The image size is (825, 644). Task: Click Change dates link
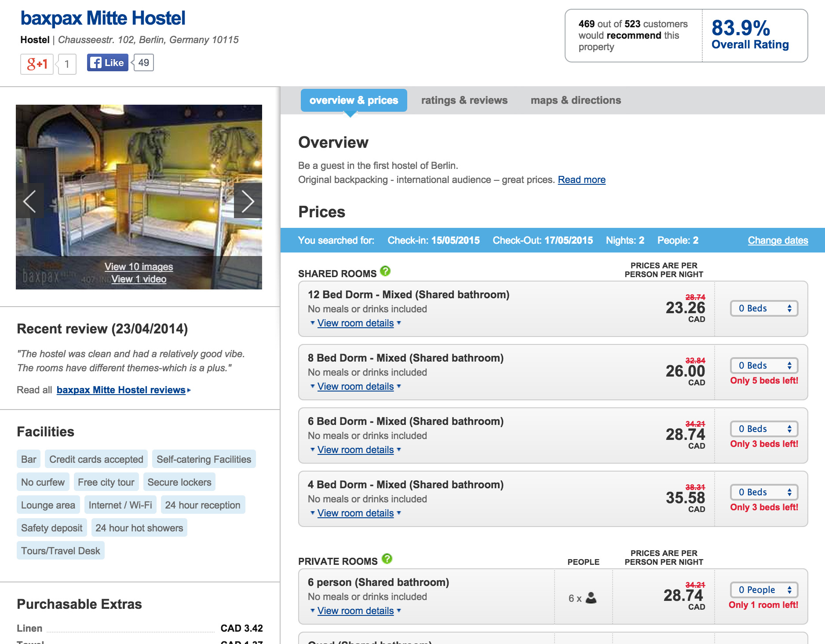(x=778, y=241)
